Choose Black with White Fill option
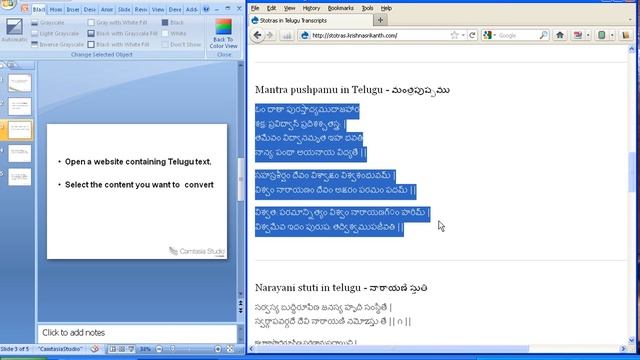This screenshot has height=360, width=640. pyautogui.click(x=118, y=44)
